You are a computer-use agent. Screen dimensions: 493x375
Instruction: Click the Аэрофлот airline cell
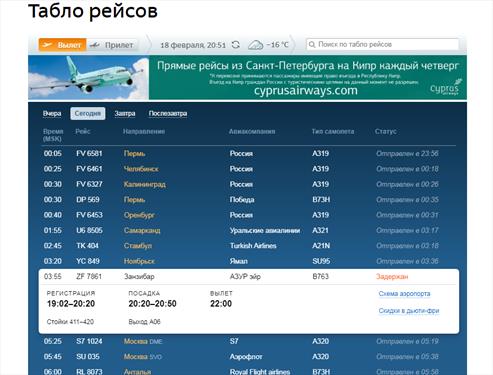click(246, 357)
